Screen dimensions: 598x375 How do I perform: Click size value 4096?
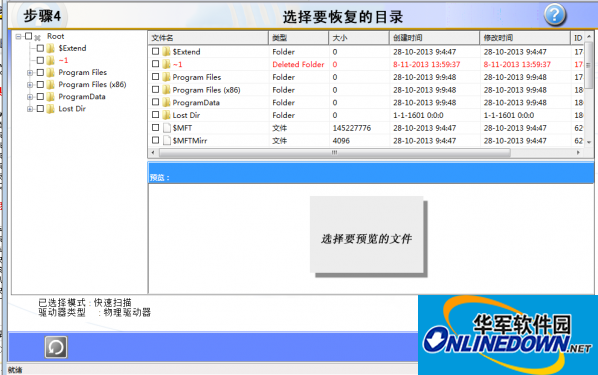341,140
